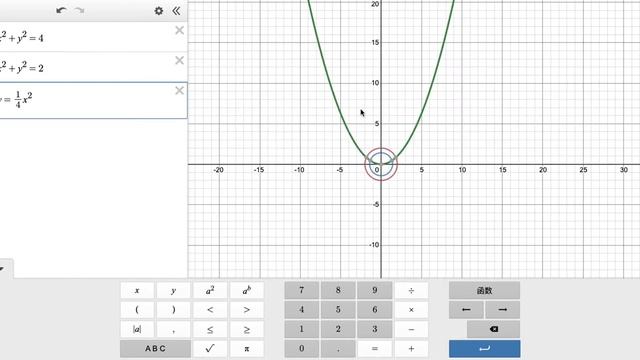This screenshot has width=640, height=360.
Task: Open the 函数 functions menu
Action: click(484, 291)
